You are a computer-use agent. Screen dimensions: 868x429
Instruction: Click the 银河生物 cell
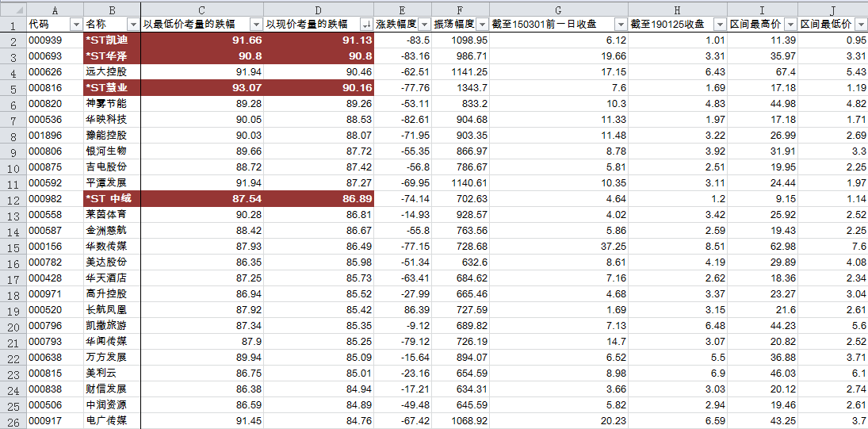click(x=113, y=151)
